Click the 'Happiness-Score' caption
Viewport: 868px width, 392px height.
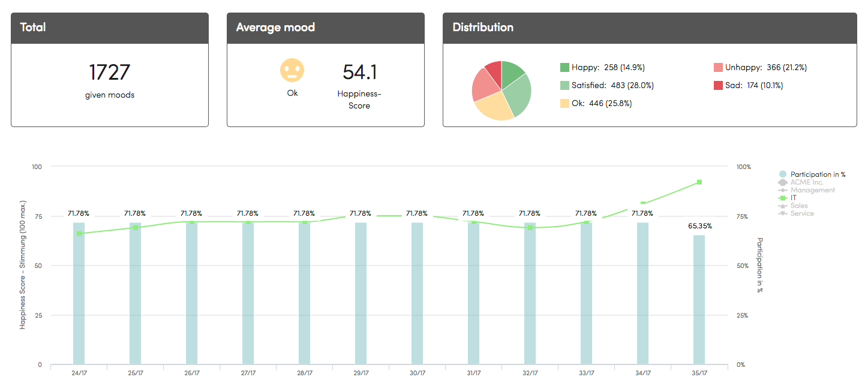pos(359,99)
